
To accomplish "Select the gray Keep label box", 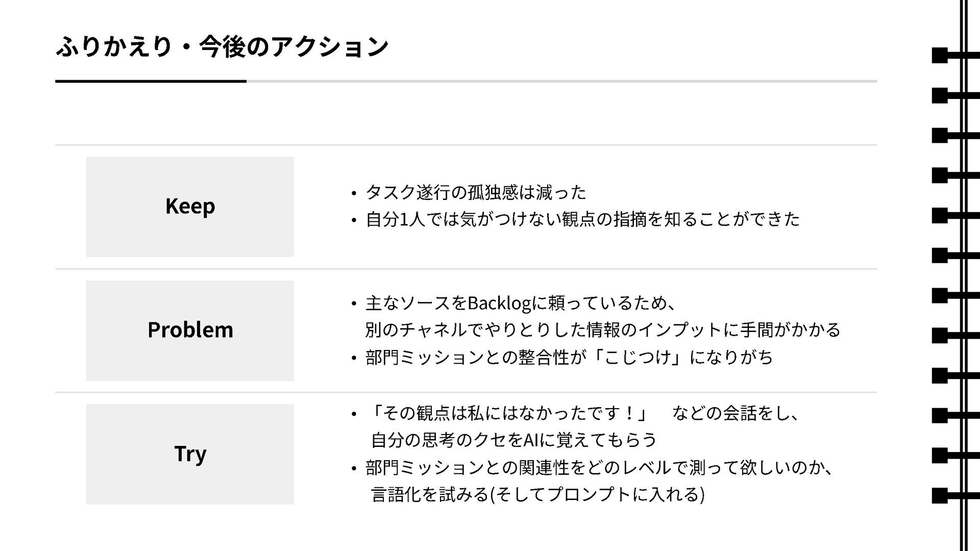I will (190, 207).
